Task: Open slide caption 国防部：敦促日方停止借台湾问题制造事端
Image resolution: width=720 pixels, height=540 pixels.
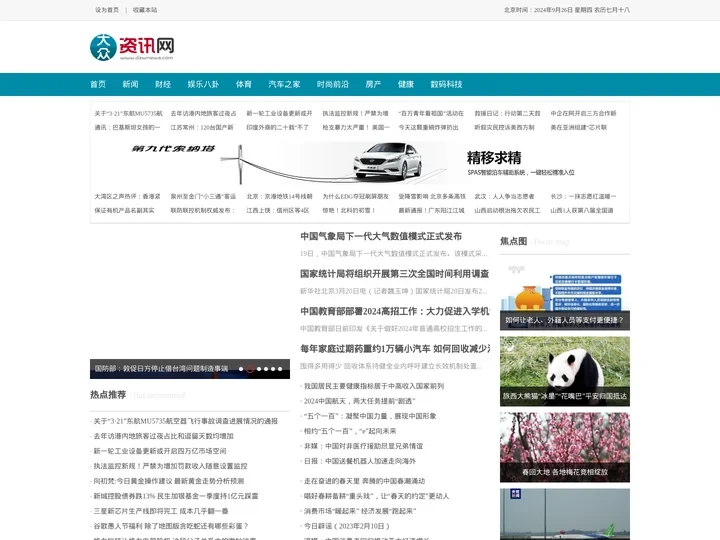Action: (x=161, y=369)
